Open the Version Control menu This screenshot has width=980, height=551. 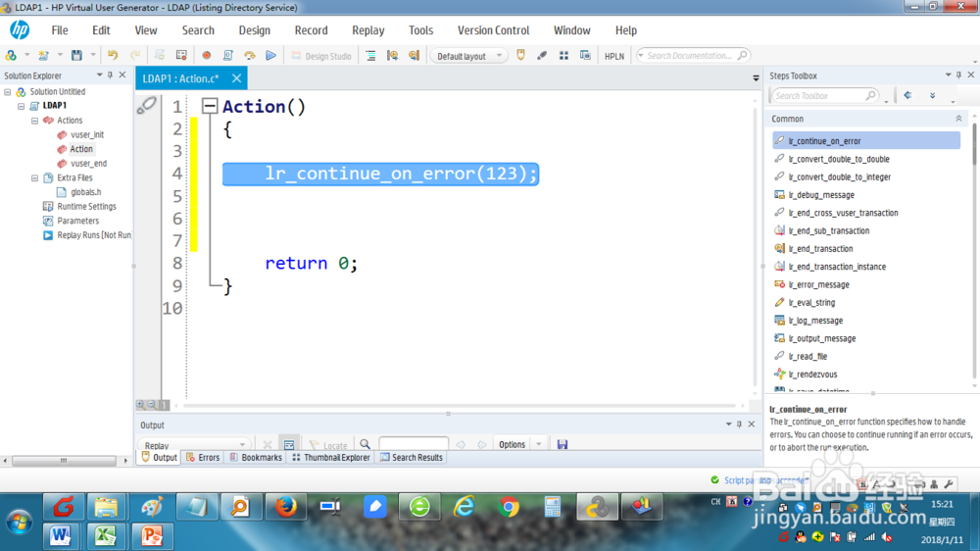click(x=493, y=30)
